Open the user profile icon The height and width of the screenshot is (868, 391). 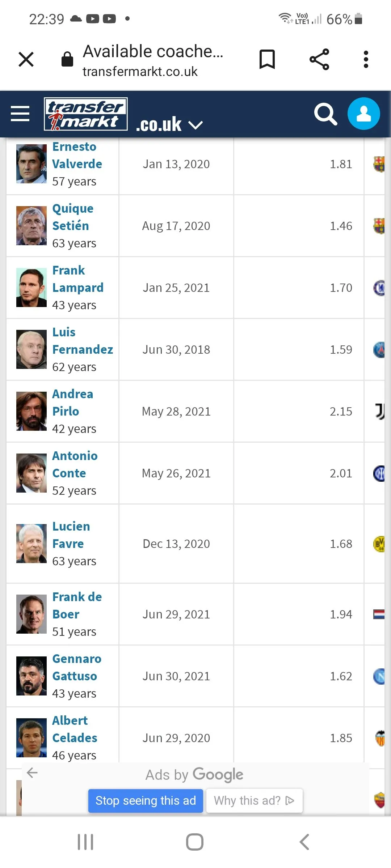(x=363, y=114)
